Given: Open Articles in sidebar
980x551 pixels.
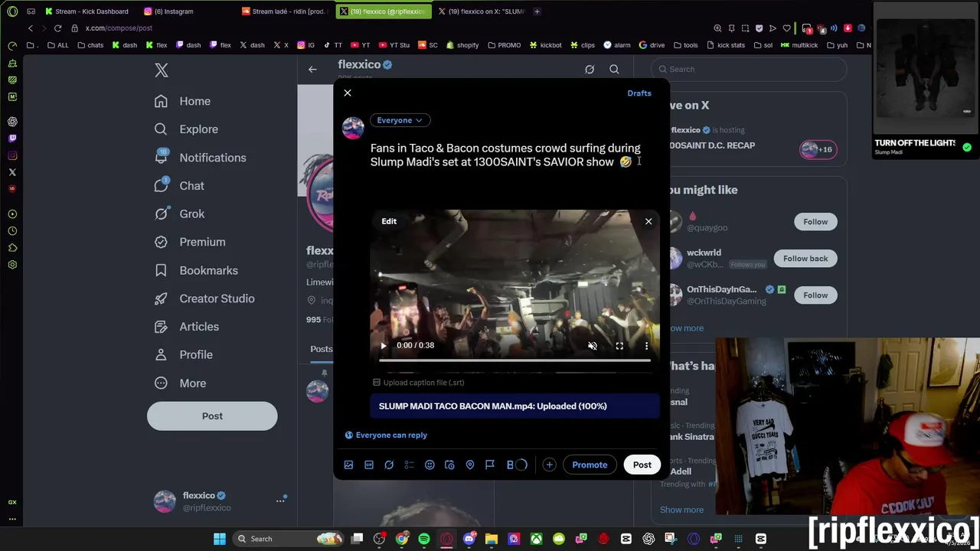Looking at the screenshot, I should (x=186, y=327).
